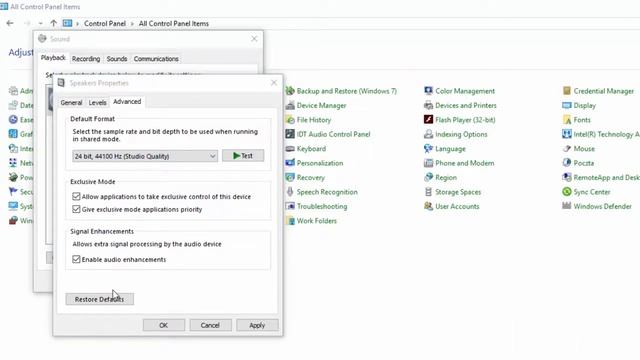Viewport: 640px width, 360px height.
Task: Open the Troubleshooting icon
Action: (290, 206)
